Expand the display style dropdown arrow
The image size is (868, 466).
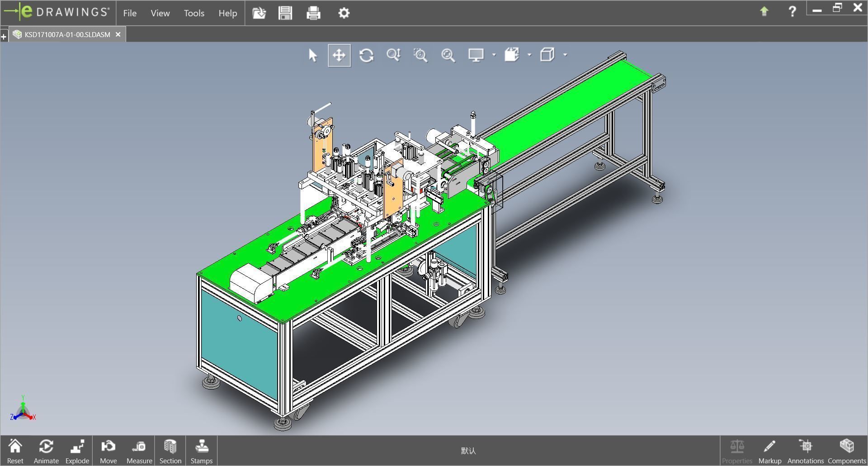tap(494, 55)
